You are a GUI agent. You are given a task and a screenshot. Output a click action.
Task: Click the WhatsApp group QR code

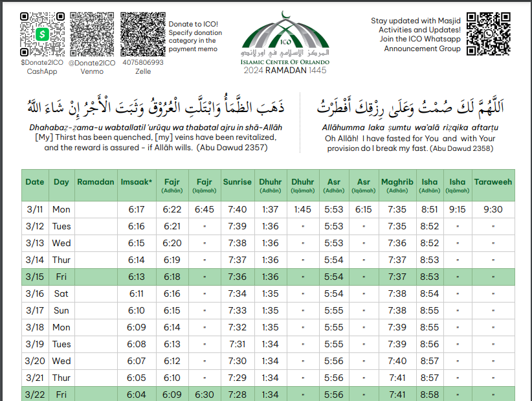488,34
